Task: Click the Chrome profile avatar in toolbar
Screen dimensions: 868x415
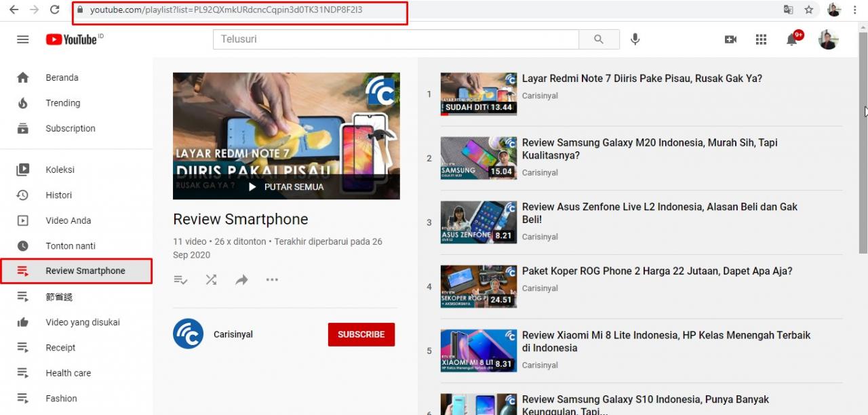Action: click(833, 10)
